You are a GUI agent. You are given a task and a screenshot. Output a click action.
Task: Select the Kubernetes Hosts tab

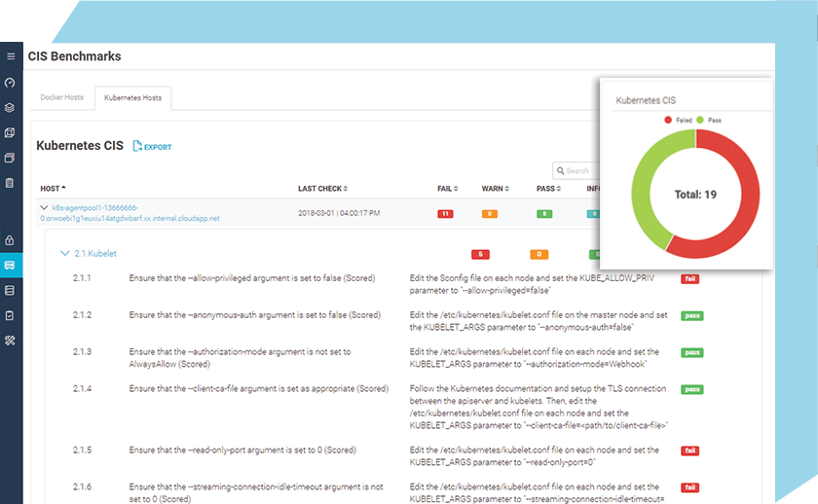click(132, 98)
